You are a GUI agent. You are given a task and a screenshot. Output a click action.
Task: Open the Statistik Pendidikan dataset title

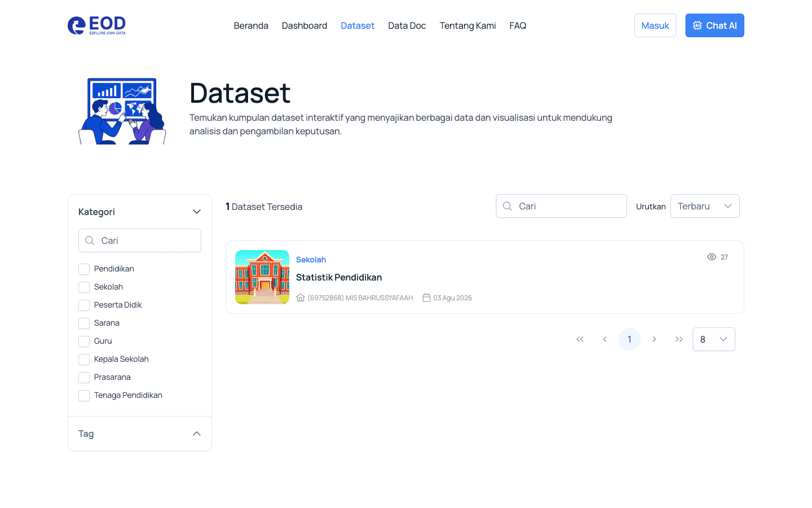pos(339,277)
